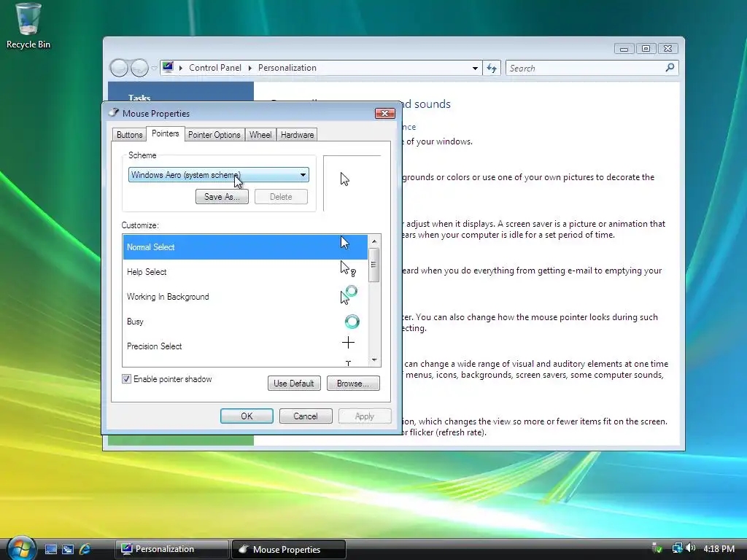Select Precision Select row
The image size is (747, 560).
click(x=245, y=346)
